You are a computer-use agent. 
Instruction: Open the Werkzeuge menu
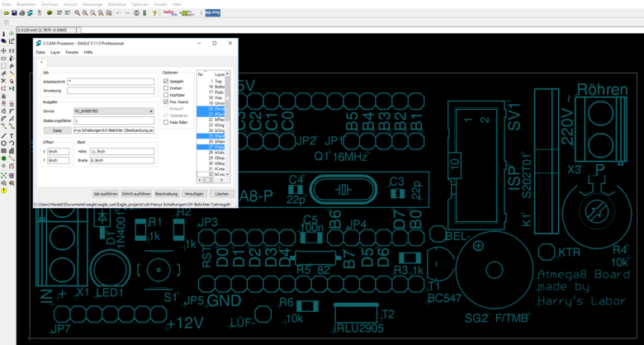(92, 4)
